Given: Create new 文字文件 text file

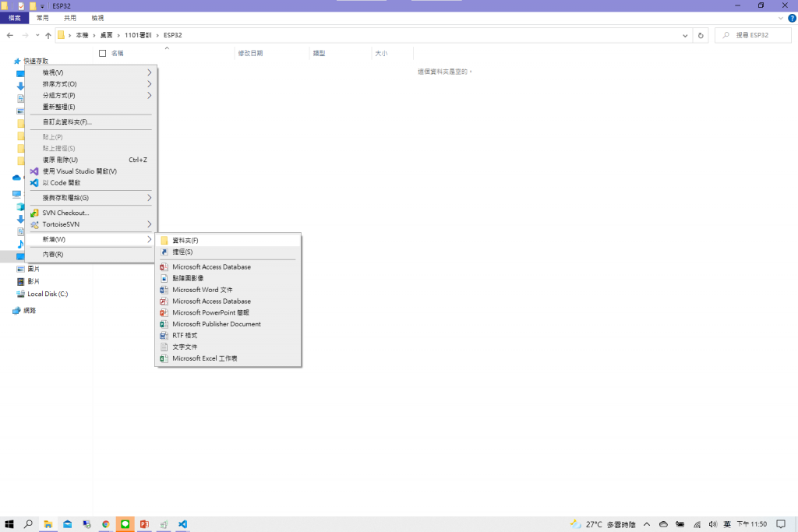Looking at the screenshot, I should click(228, 347).
